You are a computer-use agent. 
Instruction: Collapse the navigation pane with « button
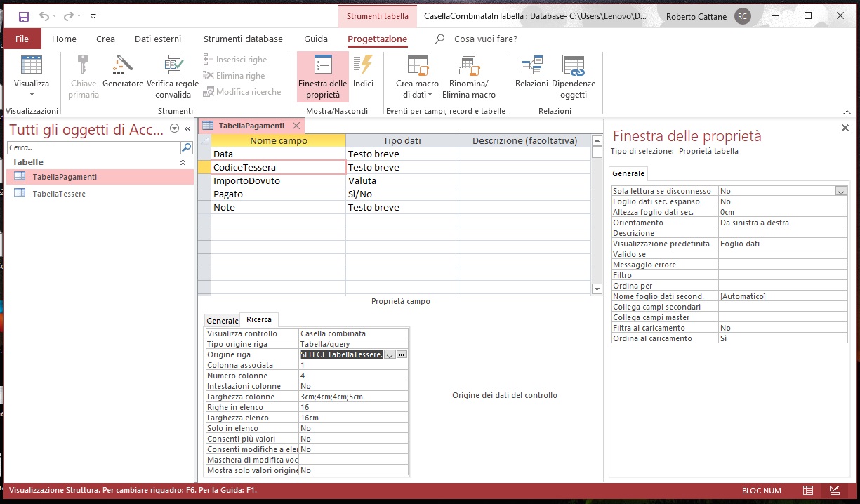[x=188, y=129]
